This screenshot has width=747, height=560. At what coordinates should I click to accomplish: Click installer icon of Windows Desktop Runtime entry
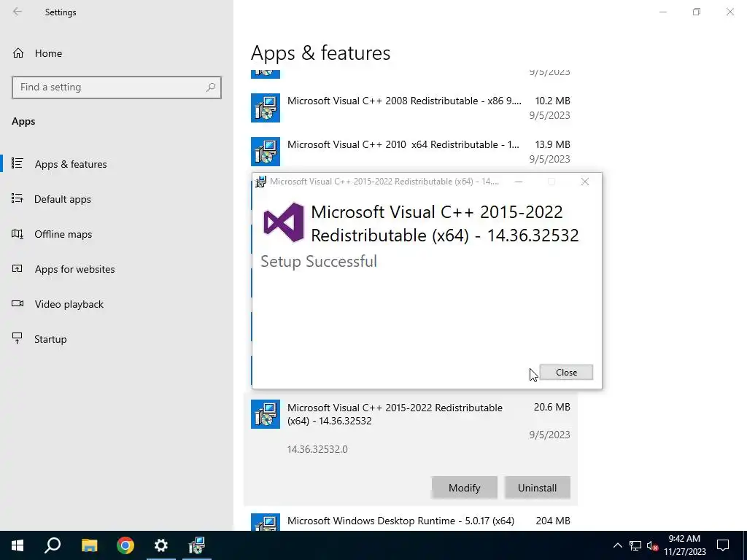pyautogui.click(x=266, y=523)
